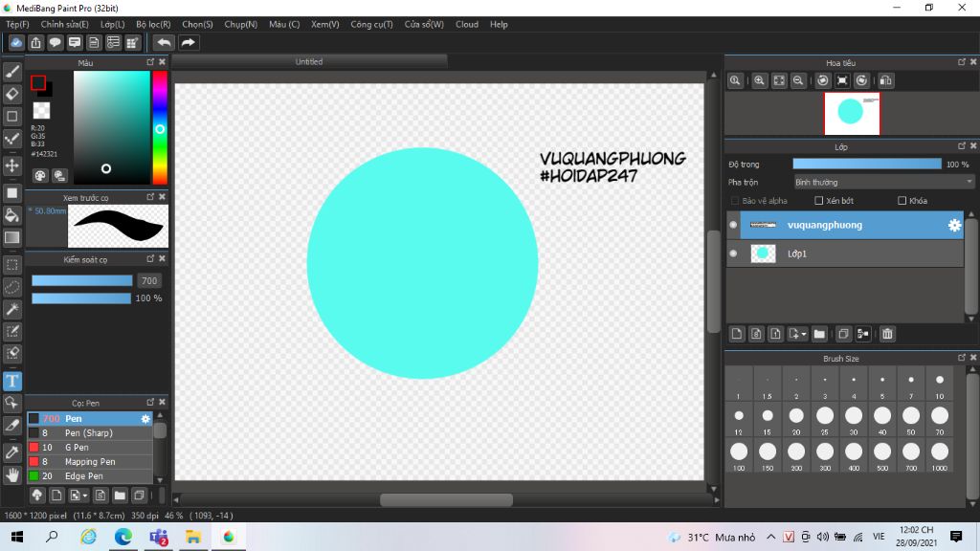Viewport: 980px width, 551px height.
Task: Rotate navigator view left
Action: click(x=822, y=80)
